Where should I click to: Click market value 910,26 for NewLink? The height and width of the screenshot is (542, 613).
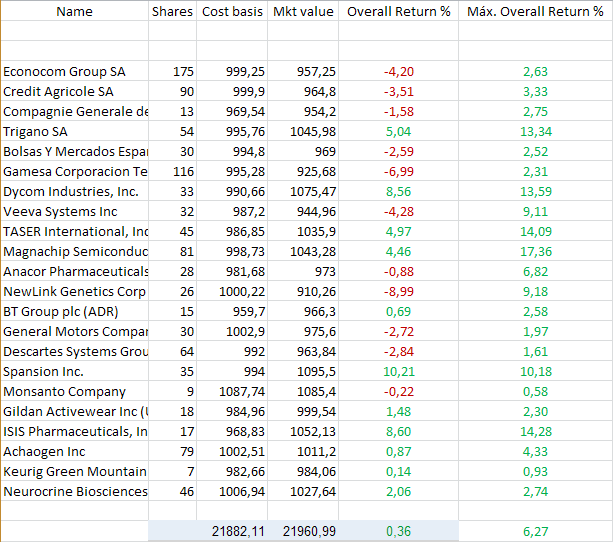[x=303, y=291]
